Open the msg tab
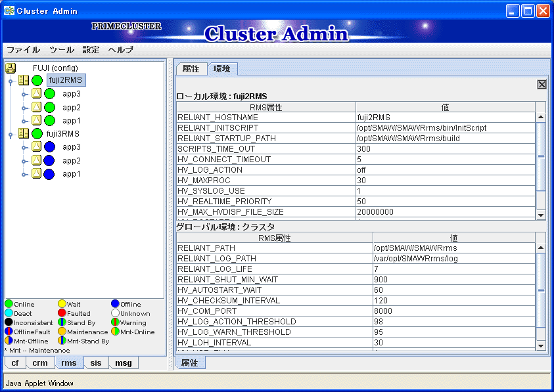554x392 pixels. (x=124, y=363)
